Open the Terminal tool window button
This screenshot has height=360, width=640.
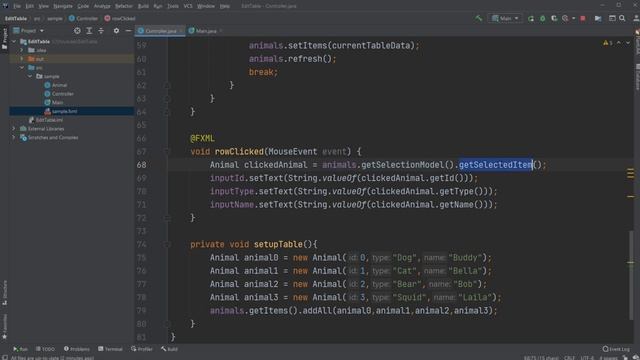[x=110, y=349]
